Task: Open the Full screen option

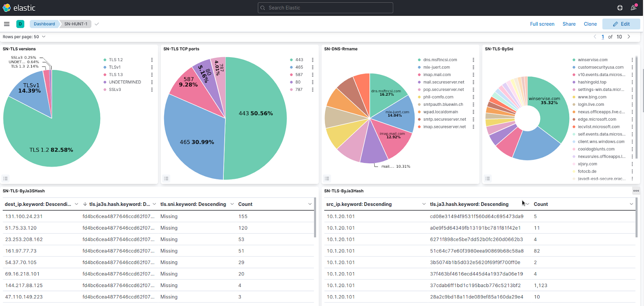Action: pos(542,24)
